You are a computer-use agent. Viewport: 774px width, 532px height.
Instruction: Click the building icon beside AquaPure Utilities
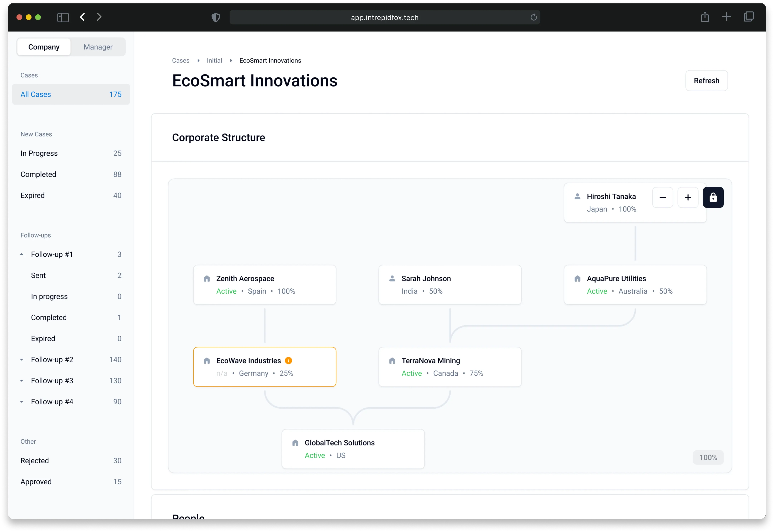tap(577, 278)
